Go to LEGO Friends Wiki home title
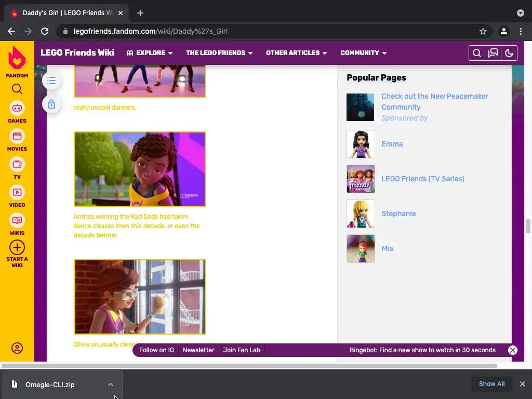Screen dimensions: 532x399 (77, 52)
